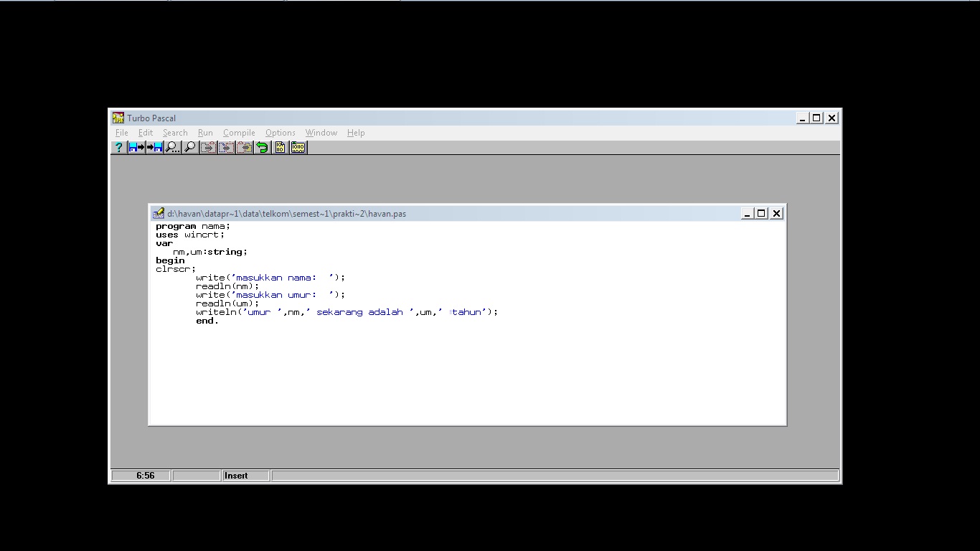Click the Insert mode status indicator
The image size is (980, 551).
tap(245, 476)
